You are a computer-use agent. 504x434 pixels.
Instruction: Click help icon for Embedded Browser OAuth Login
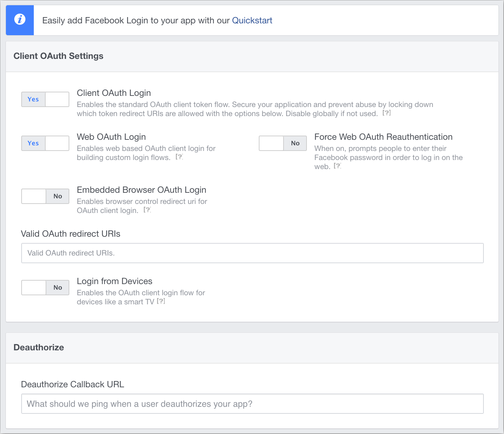coord(147,210)
